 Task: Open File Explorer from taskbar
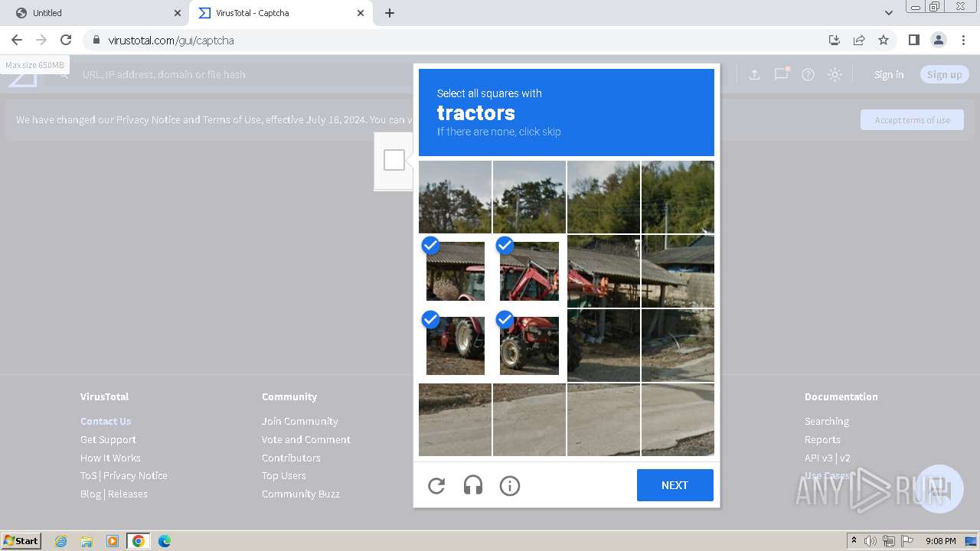tap(87, 541)
